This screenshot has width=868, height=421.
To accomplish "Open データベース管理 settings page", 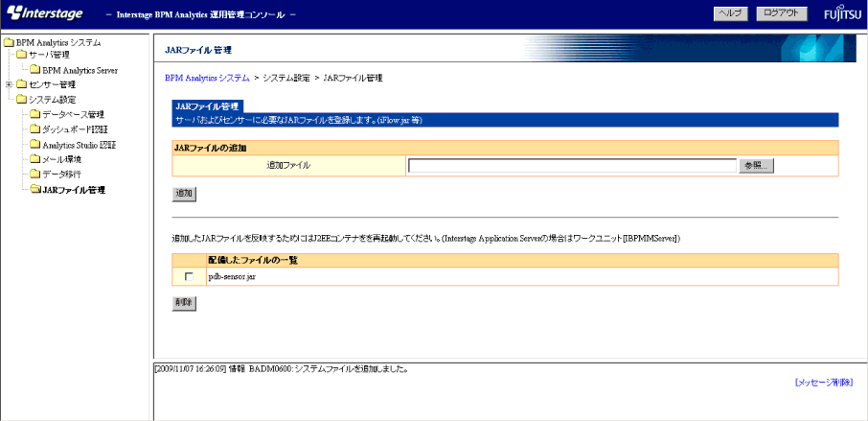I will point(74,115).
